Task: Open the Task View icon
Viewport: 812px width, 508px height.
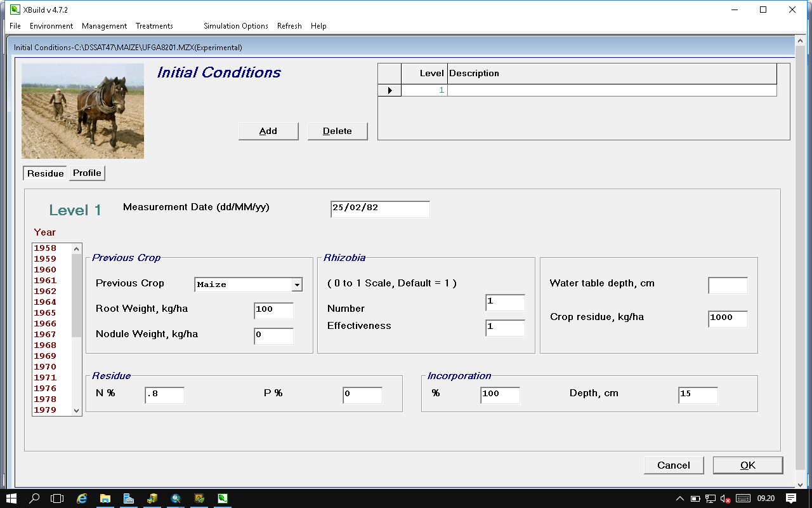Action: (x=58, y=498)
